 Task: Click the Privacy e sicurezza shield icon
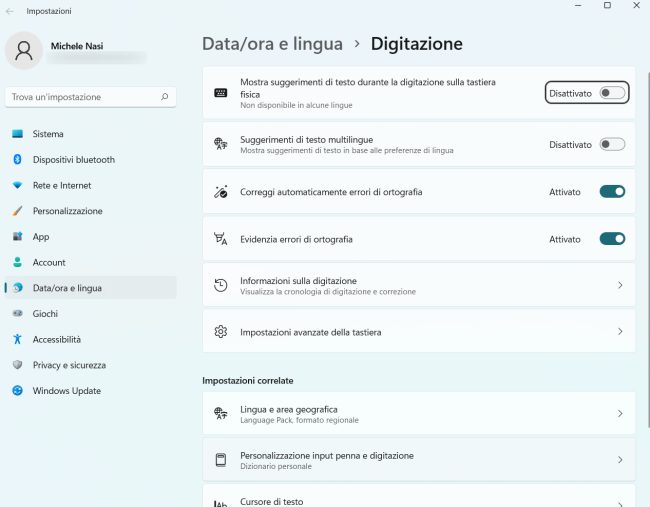[x=17, y=365]
